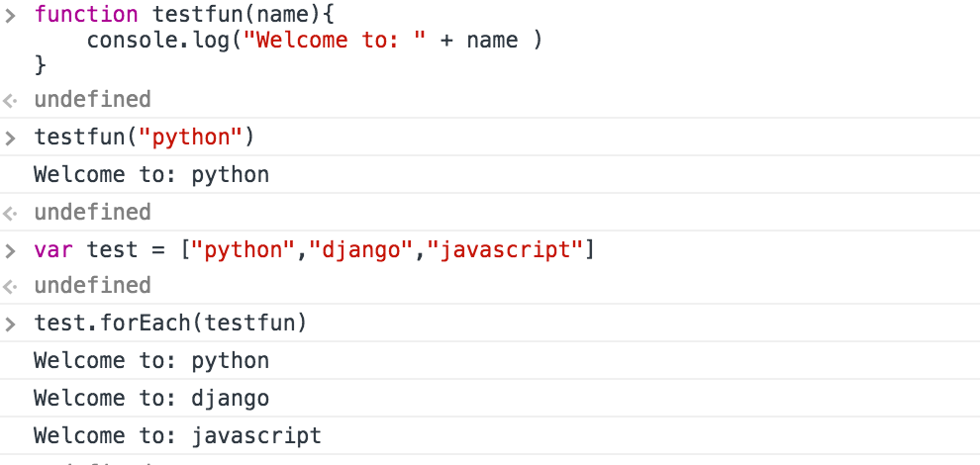Click the input chevron beside test.forEach(testfun)
This screenshot has width=980, height=465.
tap(9, 325)
